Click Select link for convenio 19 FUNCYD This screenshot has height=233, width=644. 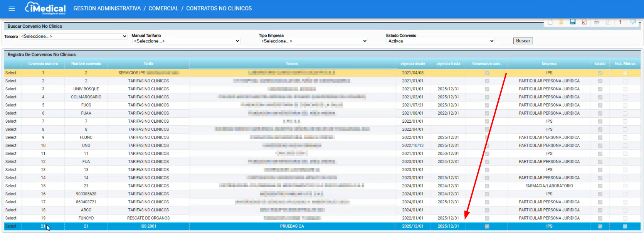pyautogui.click(x=11, y=218)
